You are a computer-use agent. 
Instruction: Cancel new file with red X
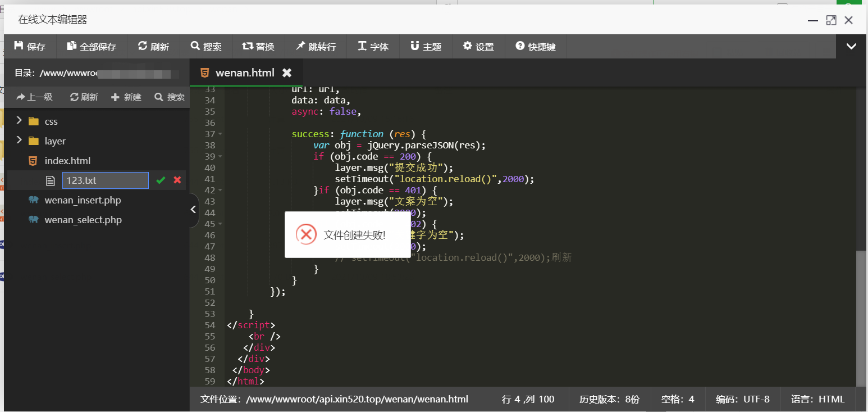point(177,180)
